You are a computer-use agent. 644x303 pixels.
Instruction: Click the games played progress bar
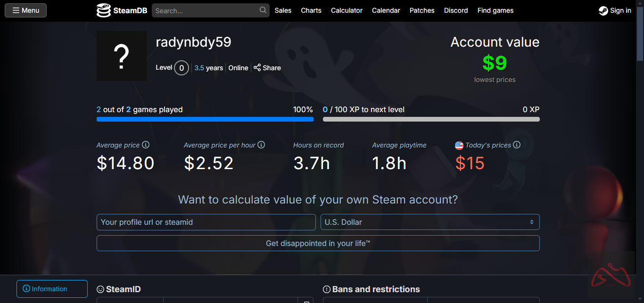pyautogui.click(x=205, y=120)
